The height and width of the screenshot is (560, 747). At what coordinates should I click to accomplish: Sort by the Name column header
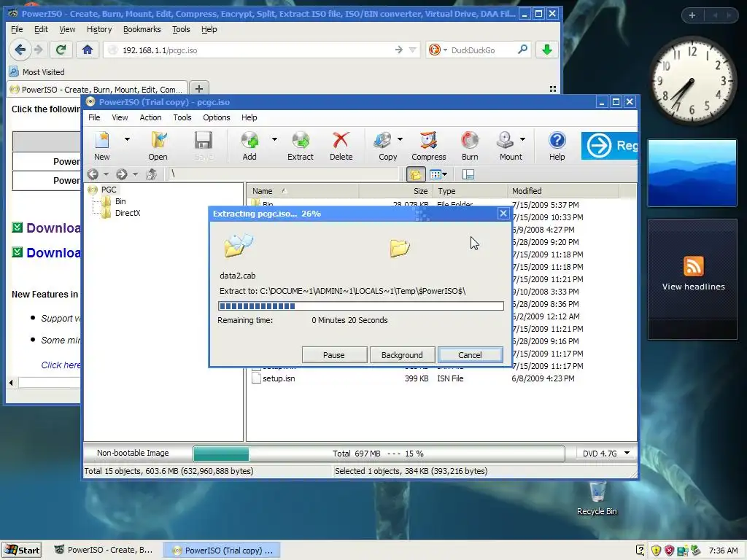tap(303, 191)
